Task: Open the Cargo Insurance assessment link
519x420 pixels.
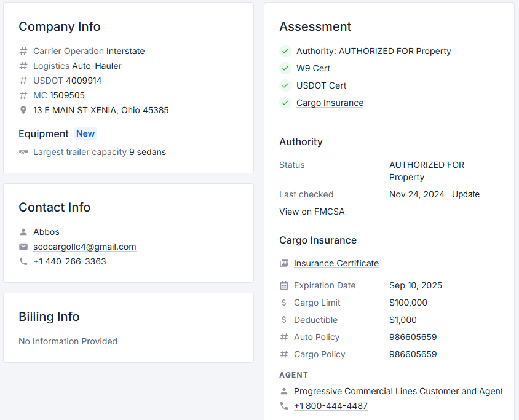Action: (x=330, y=103)
